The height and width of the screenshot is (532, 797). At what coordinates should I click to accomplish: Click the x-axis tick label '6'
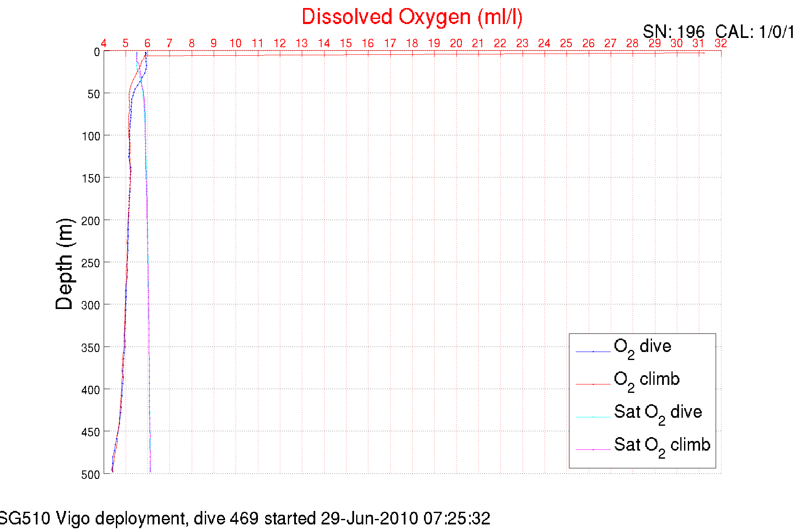click(x=148, y=43)
